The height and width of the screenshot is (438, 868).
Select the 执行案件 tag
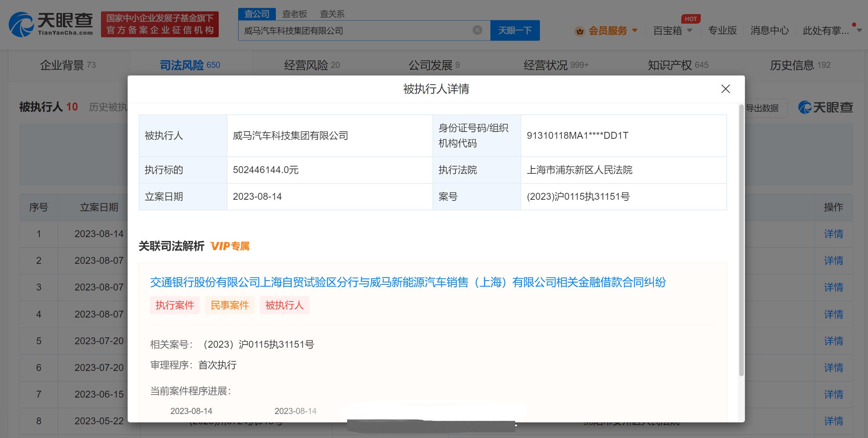tap(175, 305)
